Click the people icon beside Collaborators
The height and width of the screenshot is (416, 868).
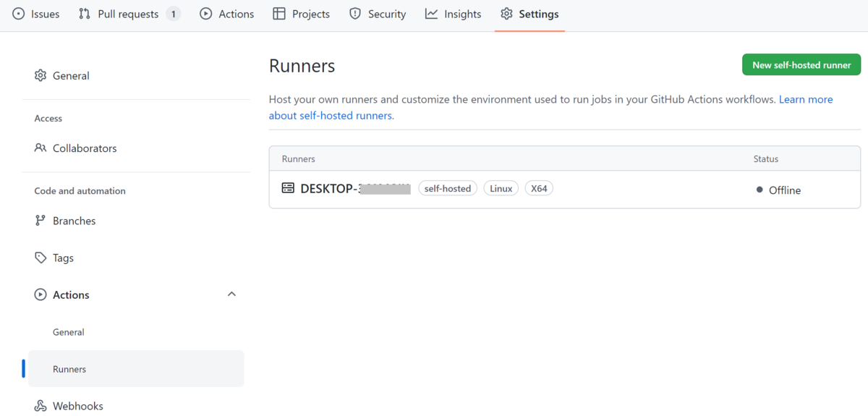[41, 148]
